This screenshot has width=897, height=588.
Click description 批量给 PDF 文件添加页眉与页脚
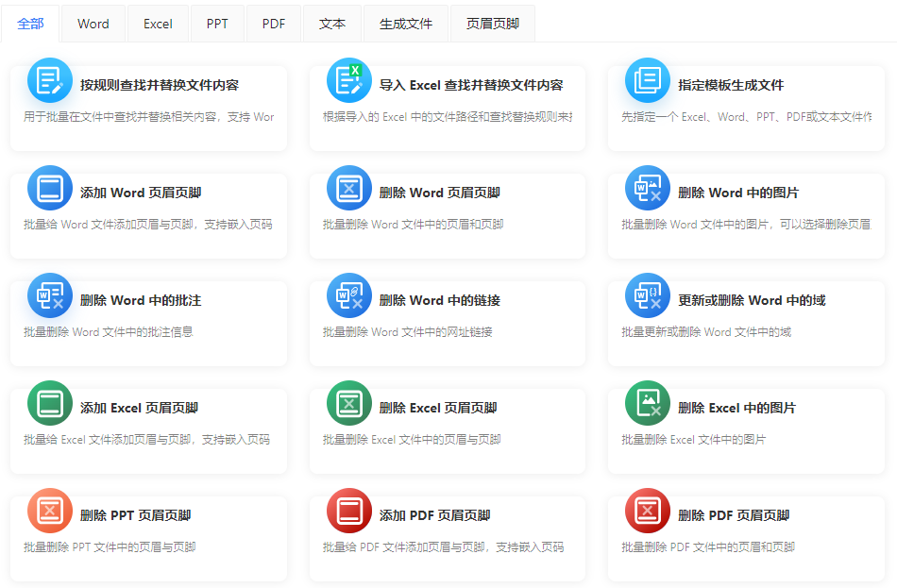[x=444, y=546]
